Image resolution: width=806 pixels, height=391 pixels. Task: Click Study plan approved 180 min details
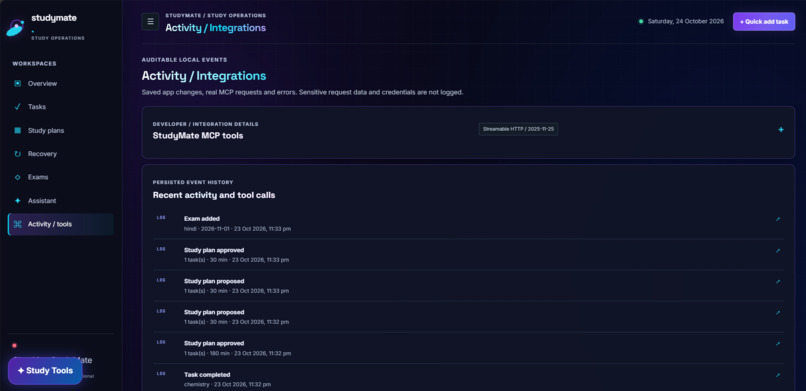click(237, 353)
